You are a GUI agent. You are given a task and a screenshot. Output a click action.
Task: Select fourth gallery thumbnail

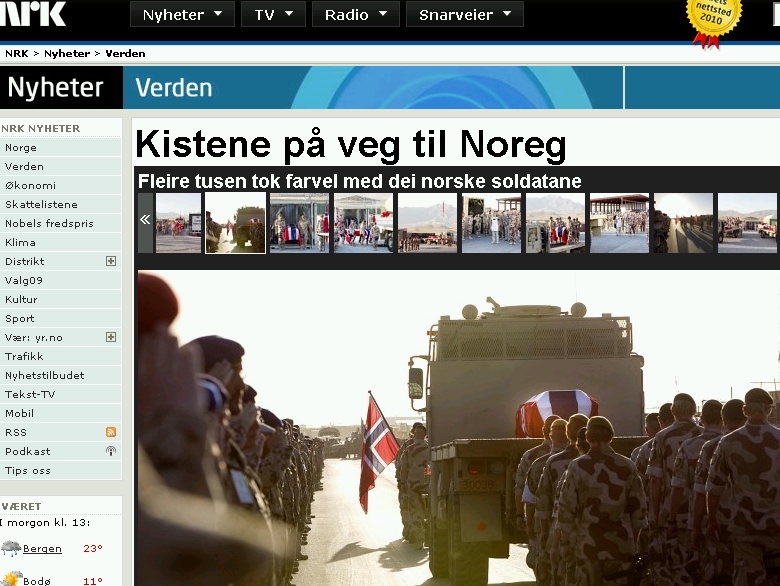pos(364,223)
